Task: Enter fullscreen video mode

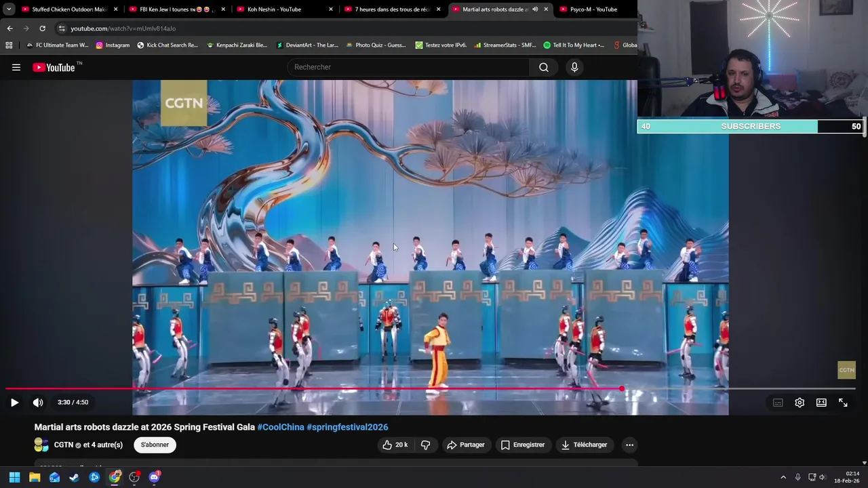Action: pyautogui.click(x=843, y=403)
